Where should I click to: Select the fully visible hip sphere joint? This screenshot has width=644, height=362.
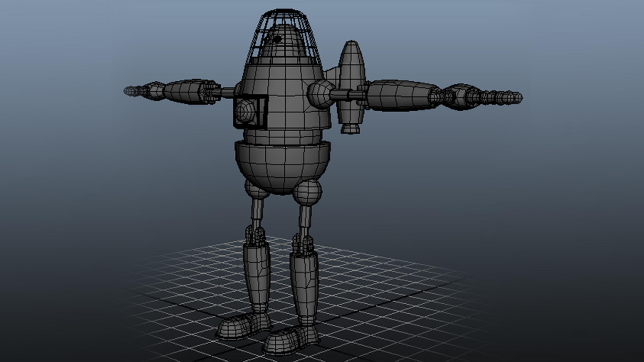click(307, 192)
